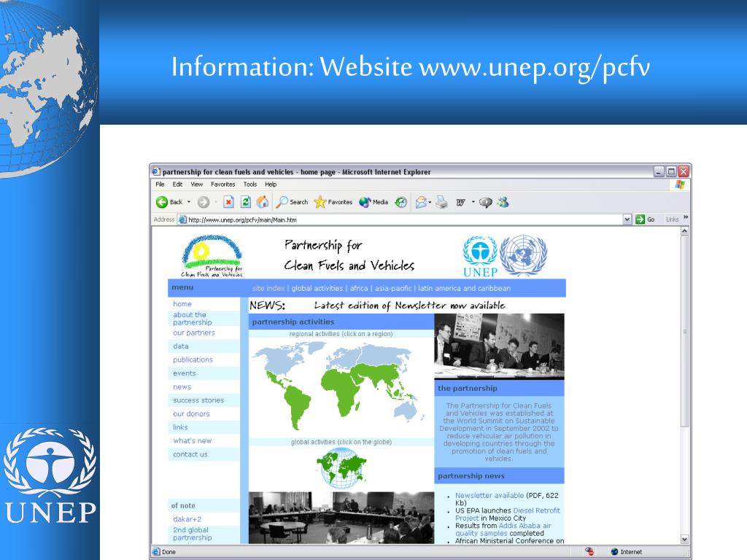Open the data link
The image size is (747, 560).
[x=181, y=346]
